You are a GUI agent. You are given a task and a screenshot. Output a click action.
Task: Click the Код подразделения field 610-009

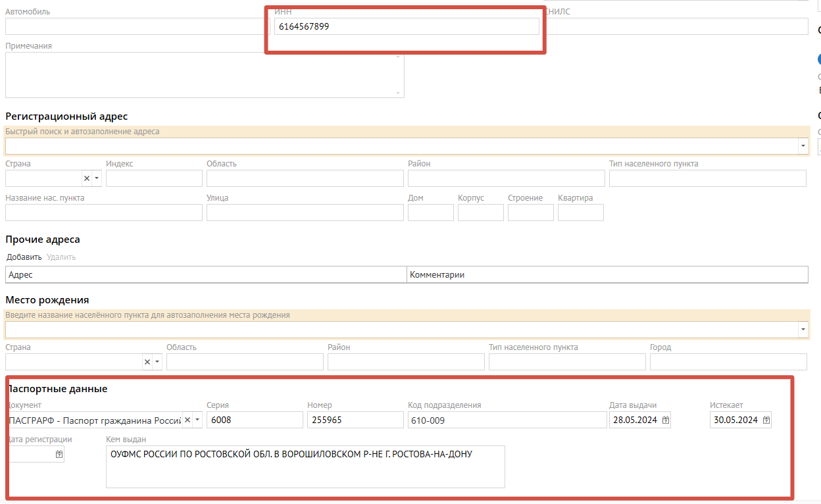(x=507, y=420)
